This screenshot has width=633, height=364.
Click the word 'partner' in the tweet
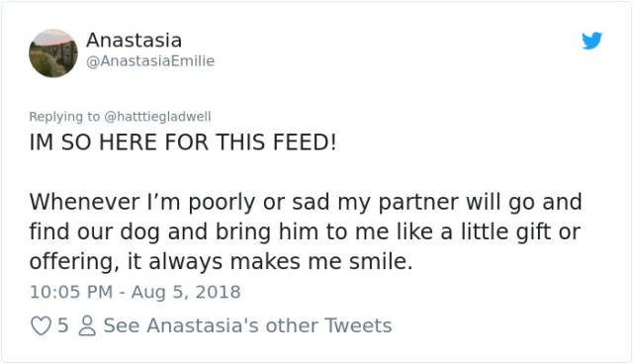(x=418, y=203)
